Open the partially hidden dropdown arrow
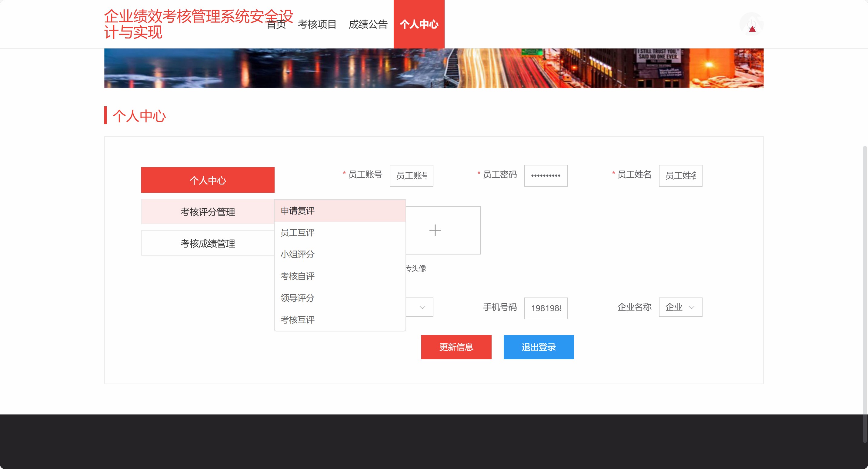The width and height of the screenshot is (868, 469). (x=422, y=307)
